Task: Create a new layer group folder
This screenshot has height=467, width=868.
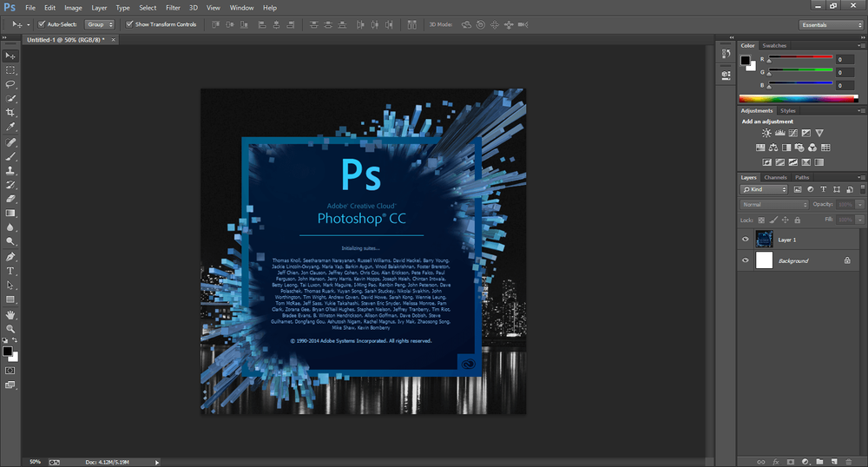Action: [819, 462]
